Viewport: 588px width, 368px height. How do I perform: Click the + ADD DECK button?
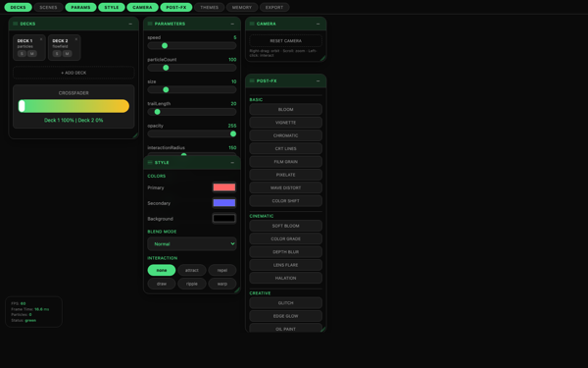click(x=73, y=73)
